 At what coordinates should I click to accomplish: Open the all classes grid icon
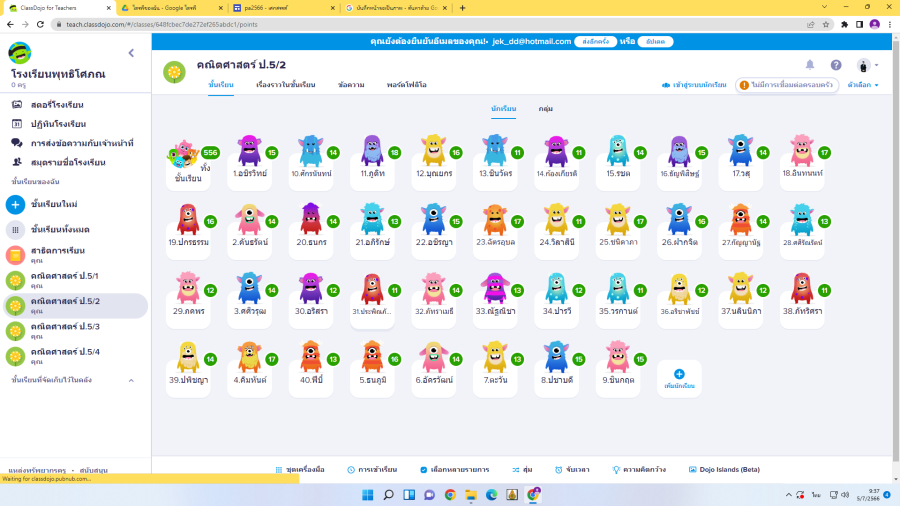click(15, 229)
